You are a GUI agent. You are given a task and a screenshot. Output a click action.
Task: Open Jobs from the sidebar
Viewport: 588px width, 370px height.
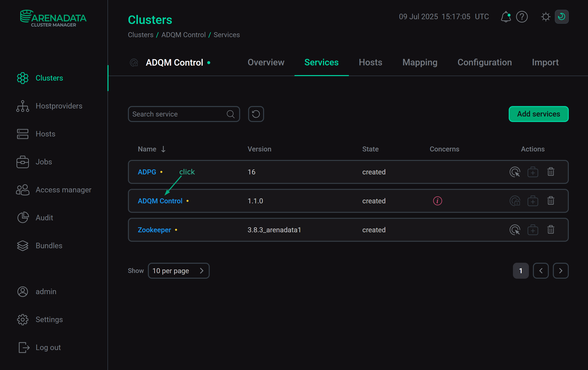coord(44,162)
